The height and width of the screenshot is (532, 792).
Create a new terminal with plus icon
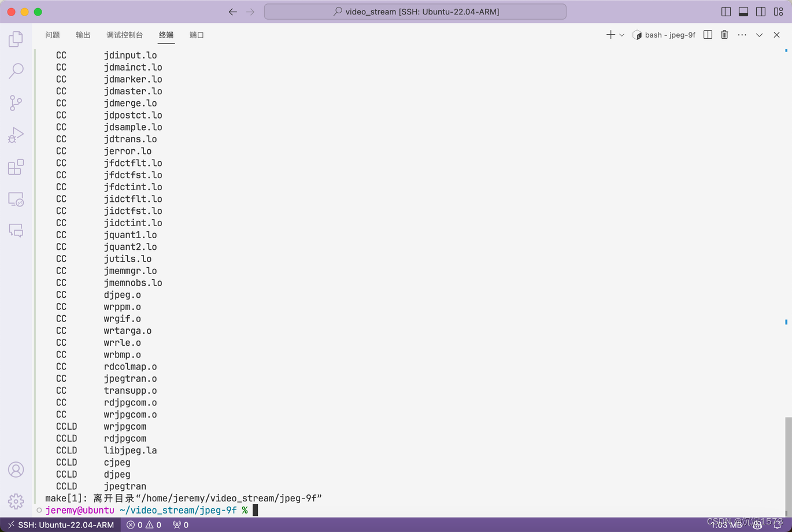pos(610,35)
